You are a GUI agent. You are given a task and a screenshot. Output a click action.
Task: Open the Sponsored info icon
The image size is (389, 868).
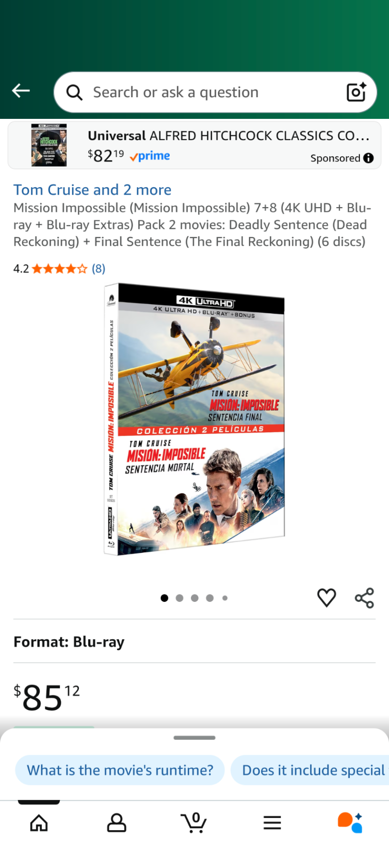click(369, 158)
